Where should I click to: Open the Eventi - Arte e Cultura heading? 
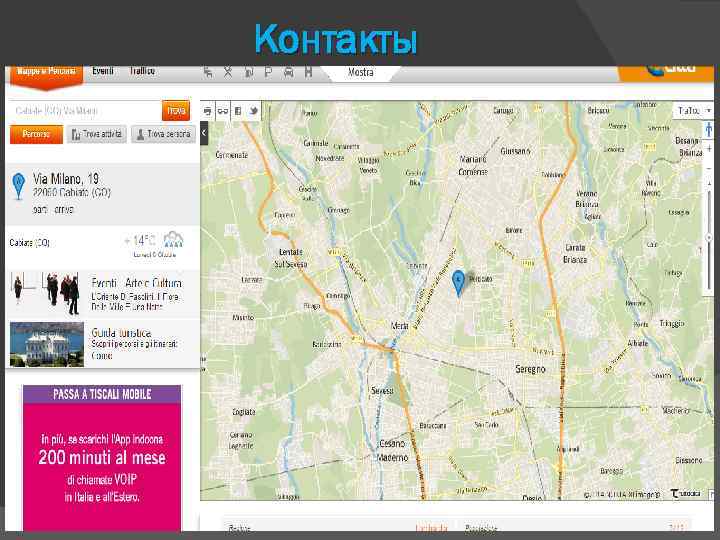[x=136, y=283]
